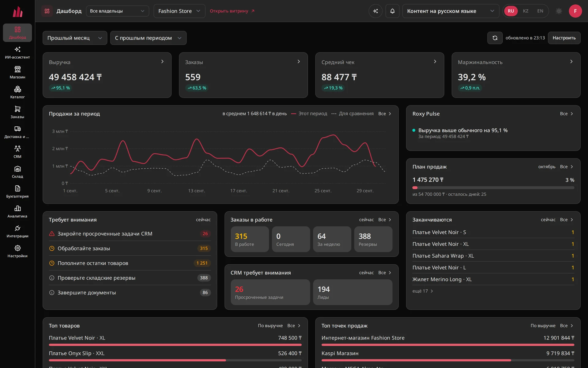
Task: Click the refresh dashboard icon
Action: 495,38
